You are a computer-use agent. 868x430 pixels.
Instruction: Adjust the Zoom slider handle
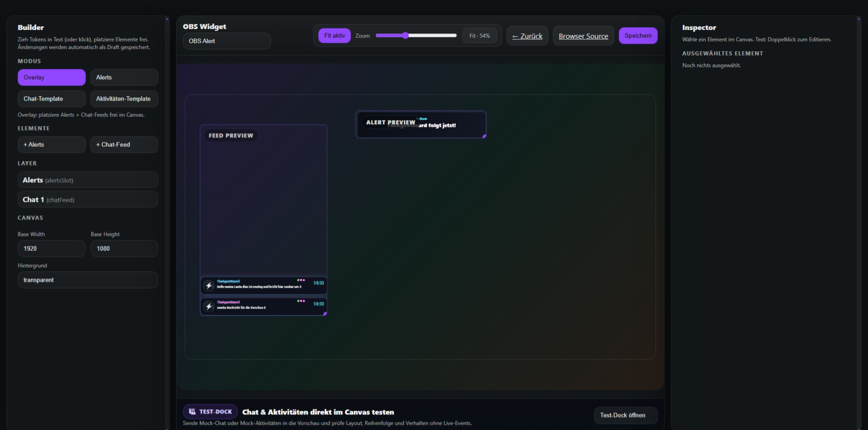405,35
